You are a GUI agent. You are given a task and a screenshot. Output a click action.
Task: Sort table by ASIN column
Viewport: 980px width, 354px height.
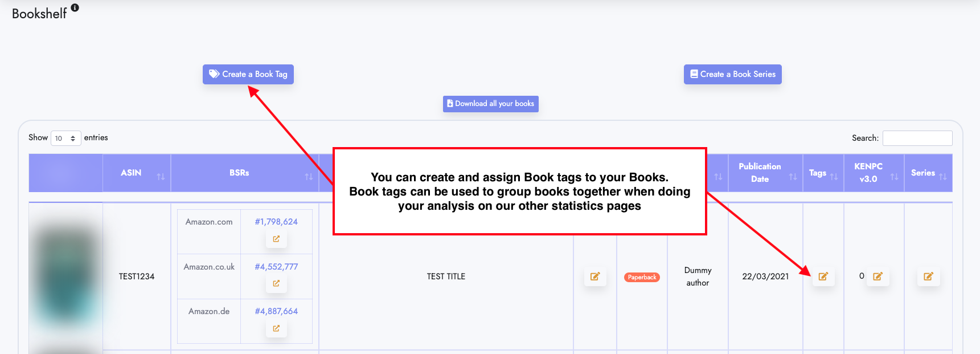point(137,173)
